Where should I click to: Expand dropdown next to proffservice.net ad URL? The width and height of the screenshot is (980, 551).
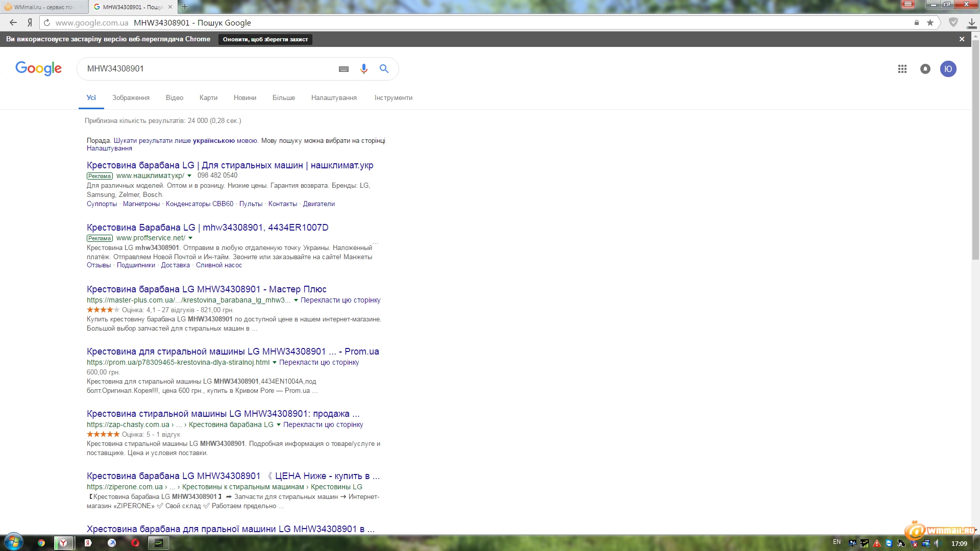pos(190,238)
